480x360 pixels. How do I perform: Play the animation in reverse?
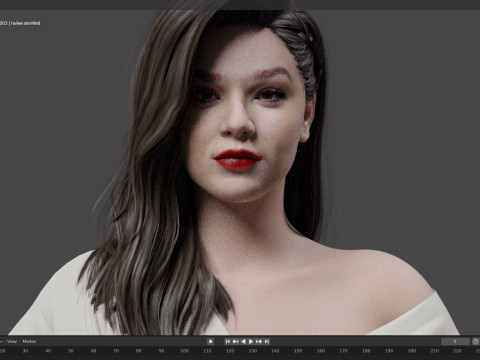(x=243, y=341)
